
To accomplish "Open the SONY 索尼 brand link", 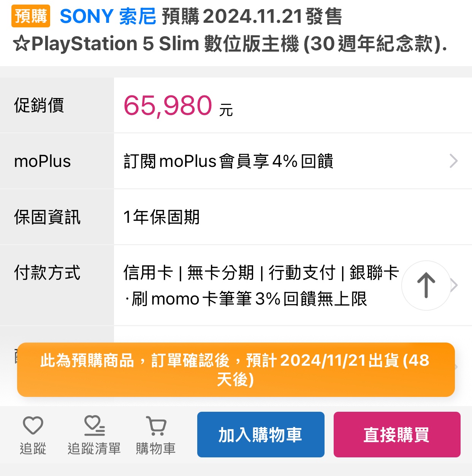I will [108, 17].
